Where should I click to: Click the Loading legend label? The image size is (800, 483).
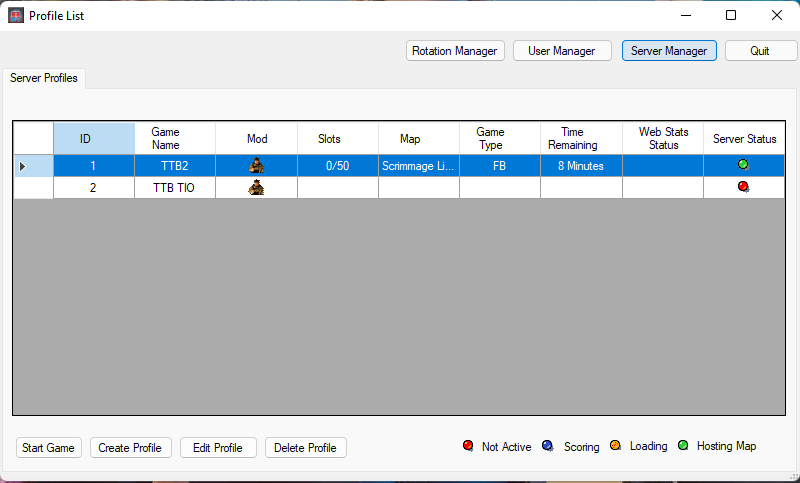(x=648, y=446)
